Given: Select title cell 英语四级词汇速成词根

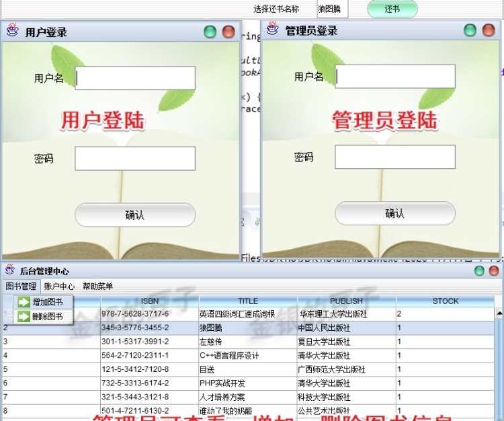Looking at the screenshot, I should coord(248,313).
